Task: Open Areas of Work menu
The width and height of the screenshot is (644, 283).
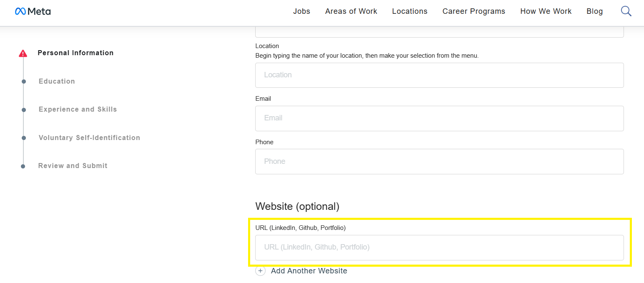Action: pos(351,11)
